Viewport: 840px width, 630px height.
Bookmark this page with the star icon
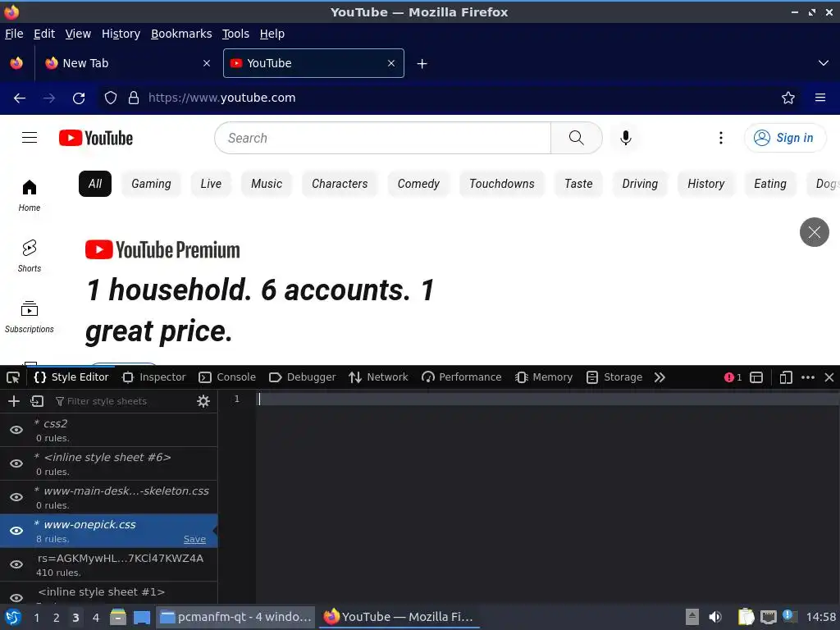coord(788,98)
